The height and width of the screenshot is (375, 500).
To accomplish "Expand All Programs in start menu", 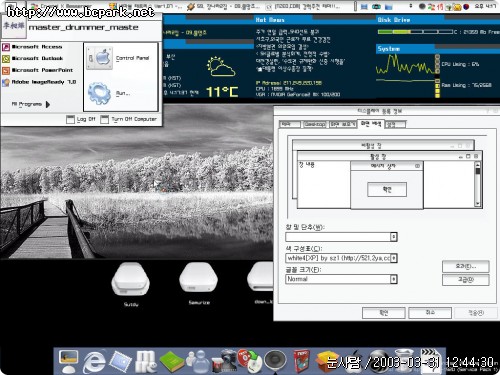I will pyautogui.click(x=31, y=104).
